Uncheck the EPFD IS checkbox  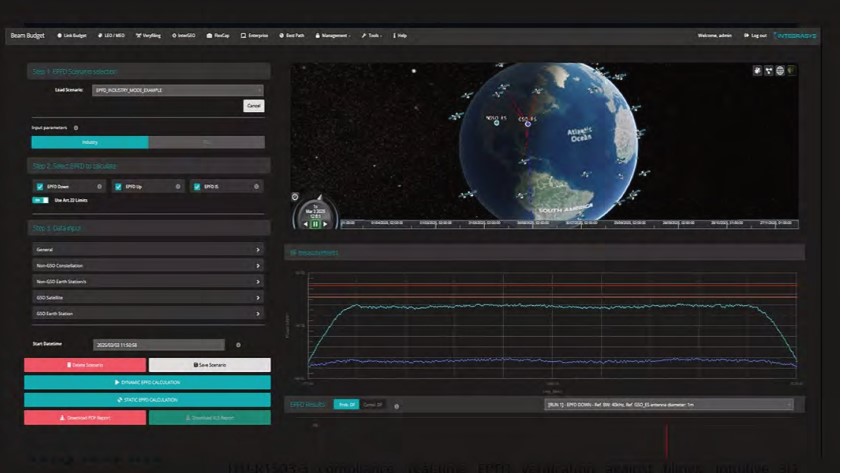[x=196, y=186]
